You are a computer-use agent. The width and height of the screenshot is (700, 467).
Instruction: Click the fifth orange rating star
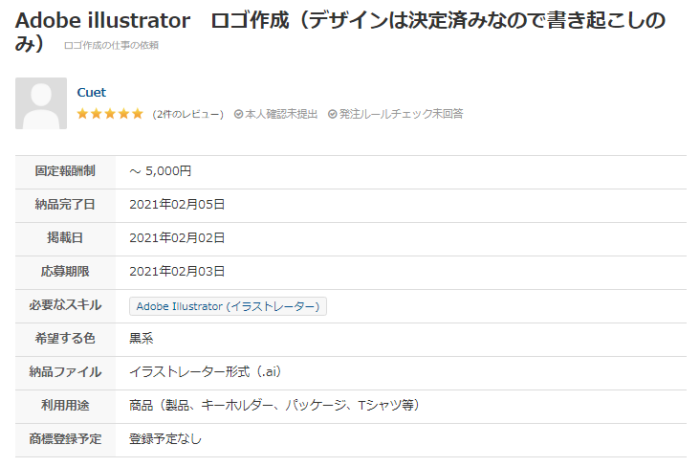[137, 114]
